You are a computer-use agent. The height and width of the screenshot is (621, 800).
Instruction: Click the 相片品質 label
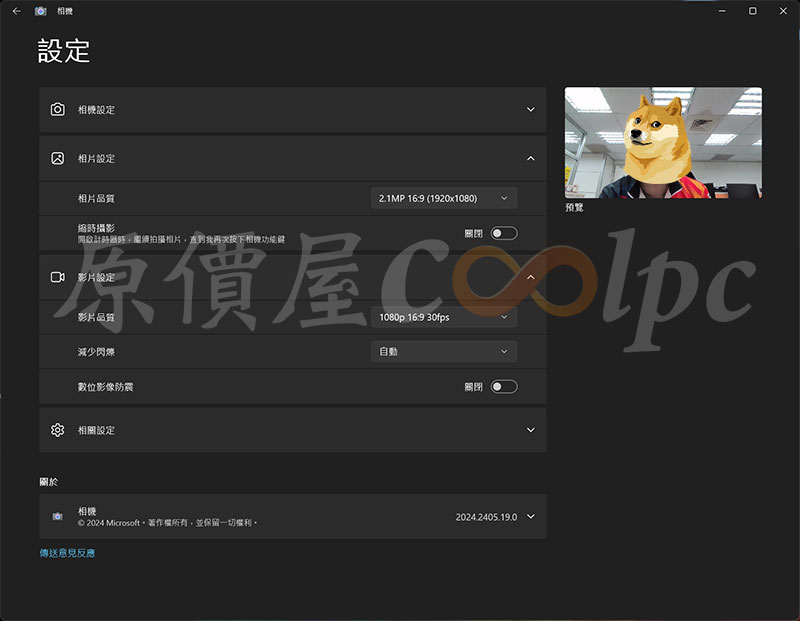coord(96,198)
